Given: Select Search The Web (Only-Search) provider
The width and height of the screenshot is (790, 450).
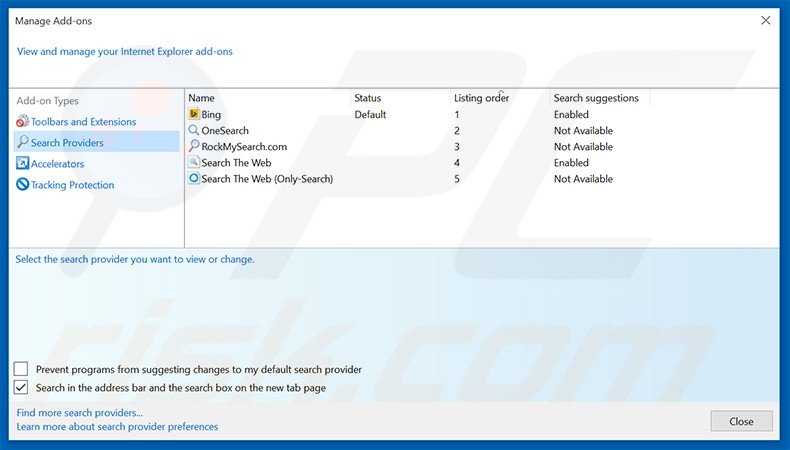Looking at the screenshot, I should (x=267, y=179).
